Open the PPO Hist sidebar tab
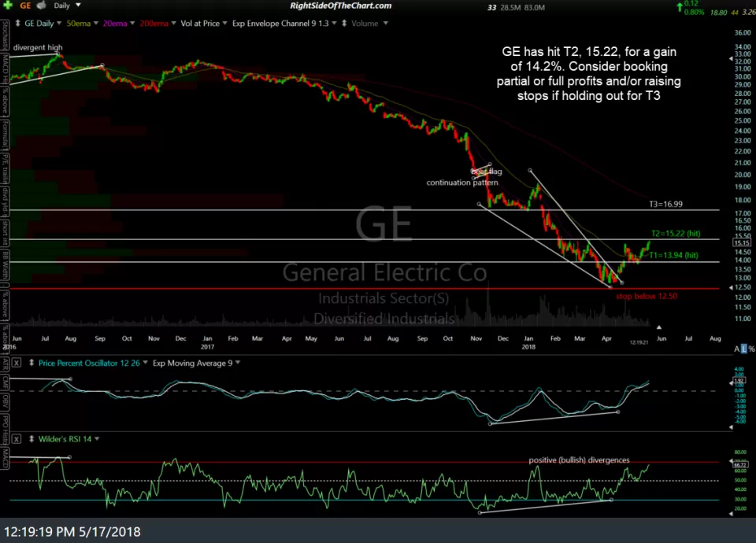The width and height of the screenshot is (756, 543). (x=5, y=428)
